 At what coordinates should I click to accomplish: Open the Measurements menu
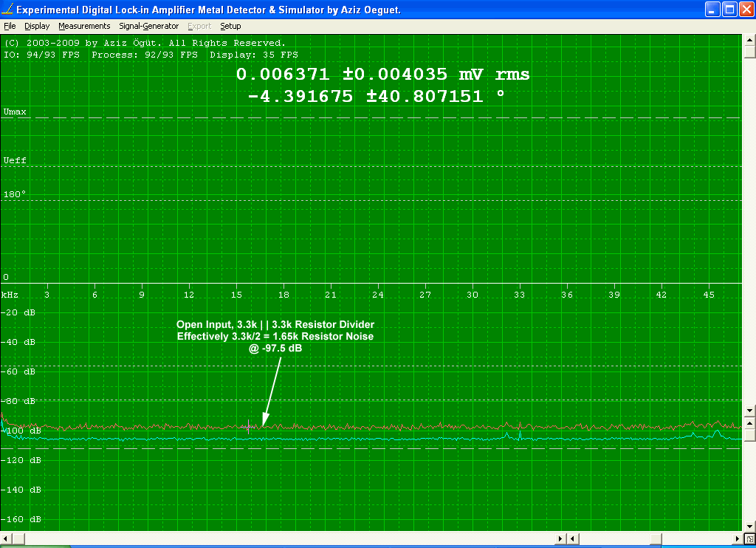pyautogui.click(x=84, y=26)
